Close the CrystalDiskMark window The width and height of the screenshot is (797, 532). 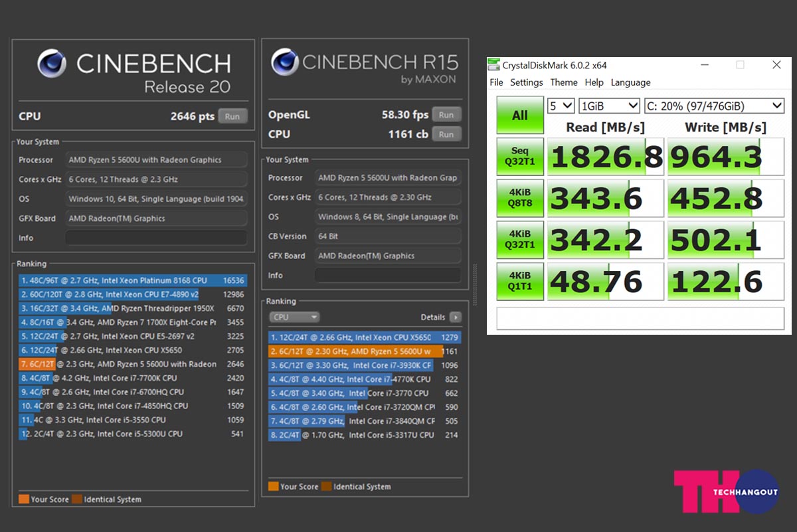point(776,65)
